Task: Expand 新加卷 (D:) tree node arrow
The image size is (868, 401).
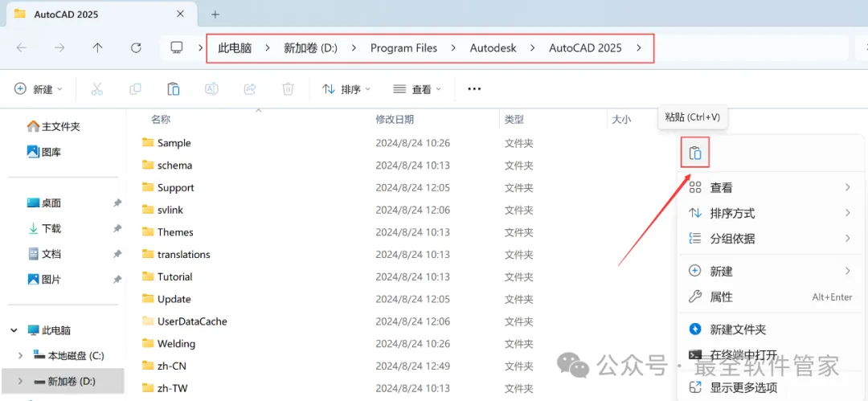Action: pyautogui.click(x=20, y=381)
